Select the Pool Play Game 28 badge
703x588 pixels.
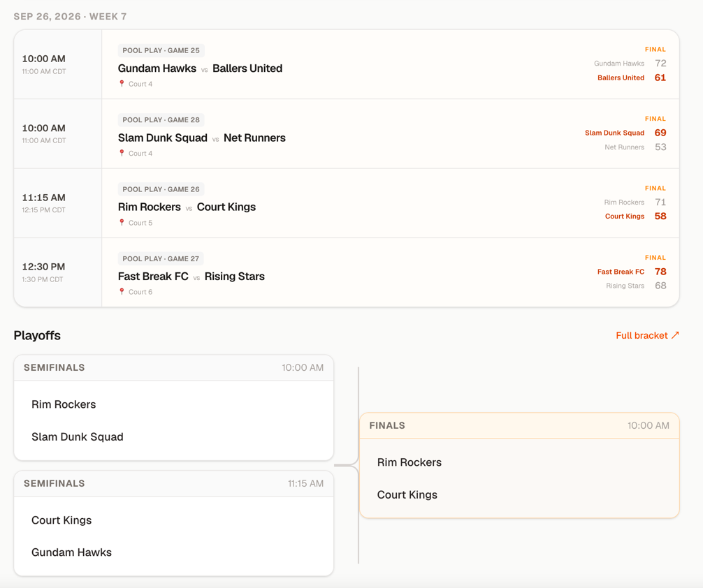click(161, 120)
